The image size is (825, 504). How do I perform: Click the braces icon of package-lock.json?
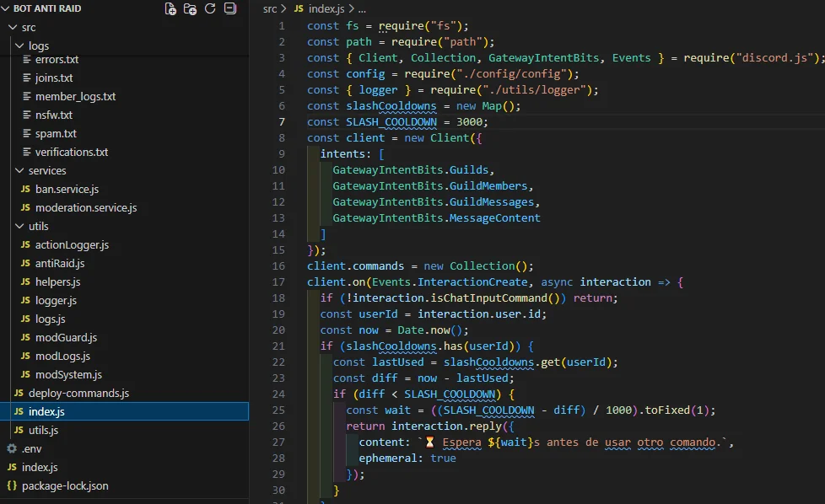(12, 485)
